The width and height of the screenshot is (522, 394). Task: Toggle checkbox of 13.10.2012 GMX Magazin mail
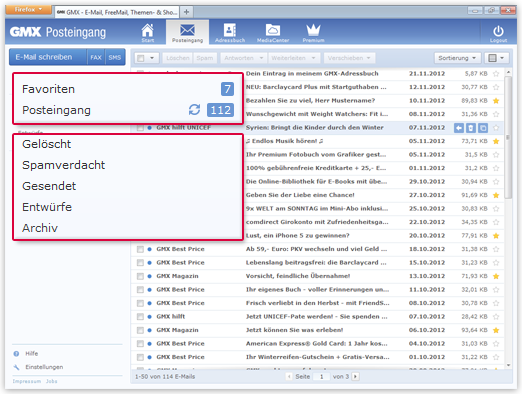(140, 276)
